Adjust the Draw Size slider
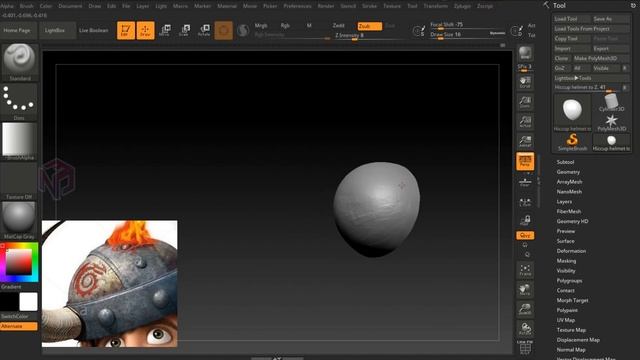The image size is (640, 360). pos(466,36)
